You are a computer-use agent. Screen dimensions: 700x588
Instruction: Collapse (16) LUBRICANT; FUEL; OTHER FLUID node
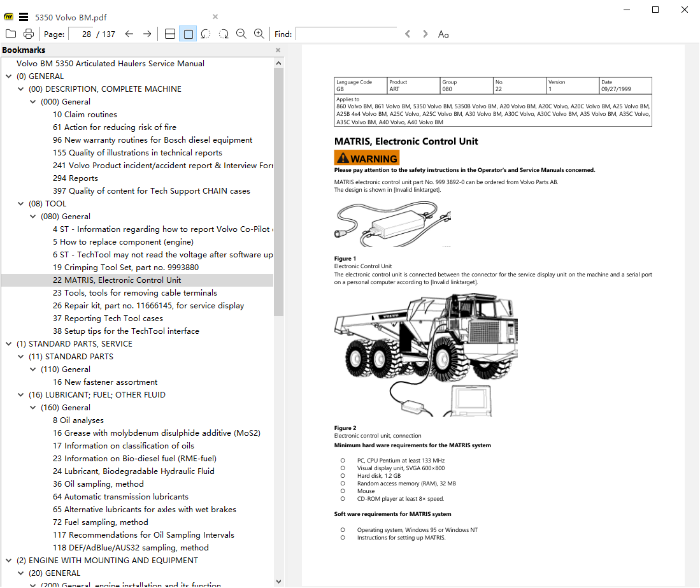coord(20,395)
